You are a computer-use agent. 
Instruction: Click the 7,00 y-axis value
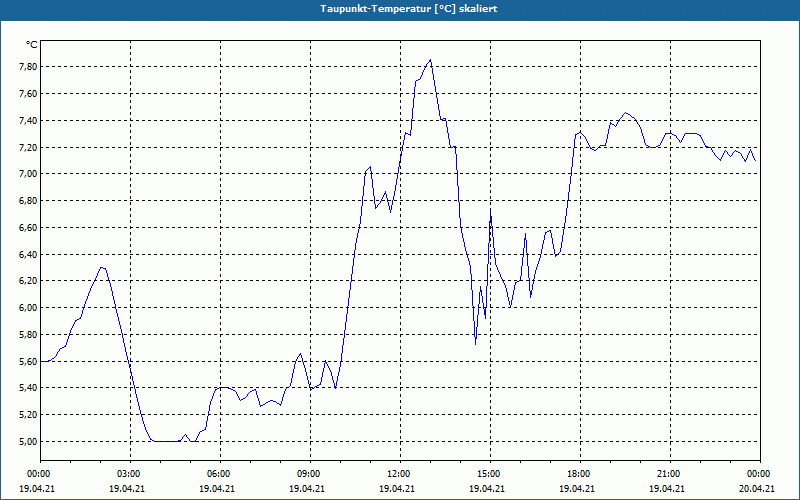(28, 174)
